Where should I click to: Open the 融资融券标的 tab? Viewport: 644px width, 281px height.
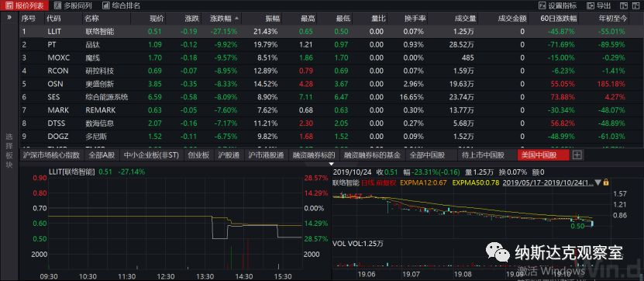[x=314, y=155]
